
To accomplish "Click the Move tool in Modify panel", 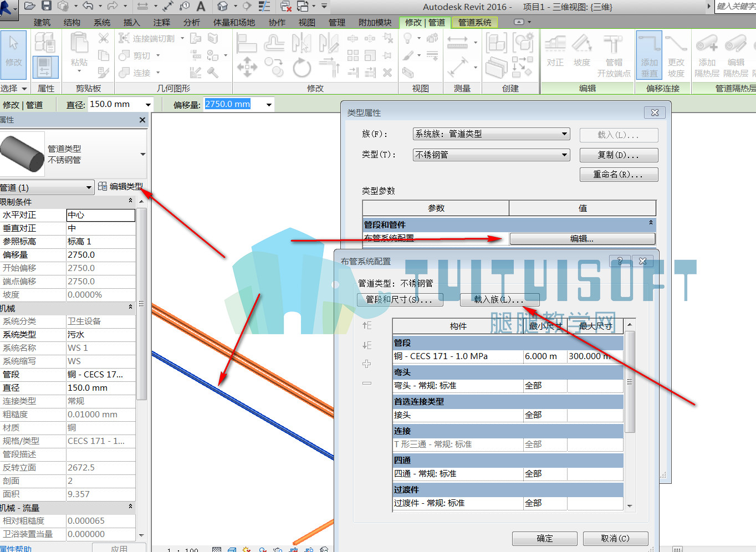I will pyautogui.click(x=247, y=68).
